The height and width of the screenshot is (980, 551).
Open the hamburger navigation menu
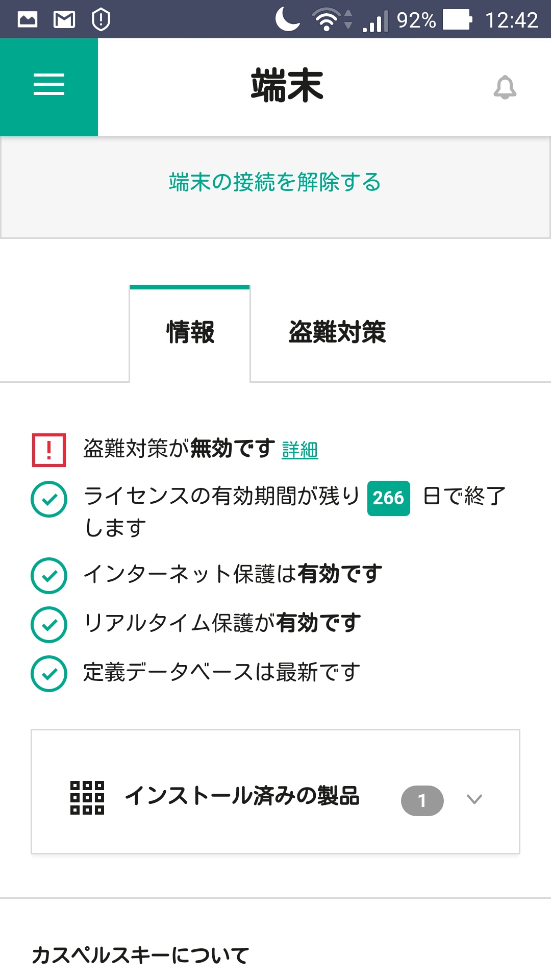click(x=49, y=85)
